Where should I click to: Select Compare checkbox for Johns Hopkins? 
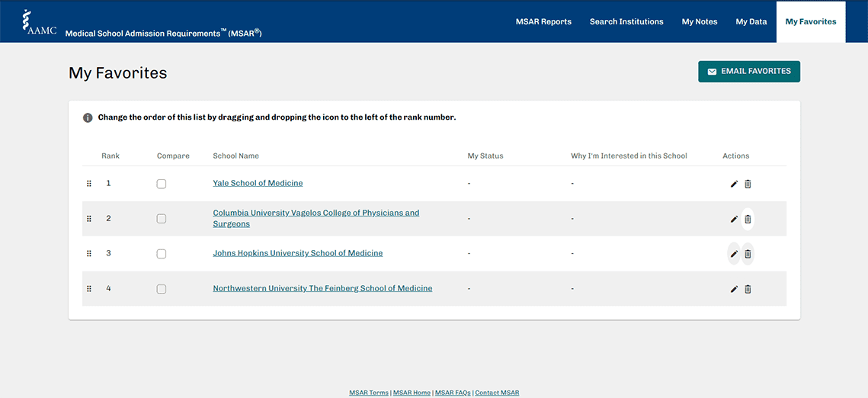161,254
